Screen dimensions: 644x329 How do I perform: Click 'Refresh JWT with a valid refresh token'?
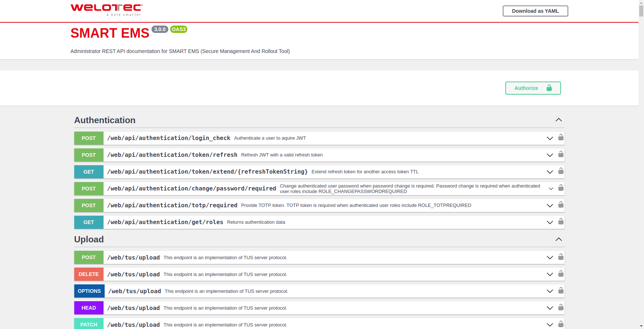[282, 155]
